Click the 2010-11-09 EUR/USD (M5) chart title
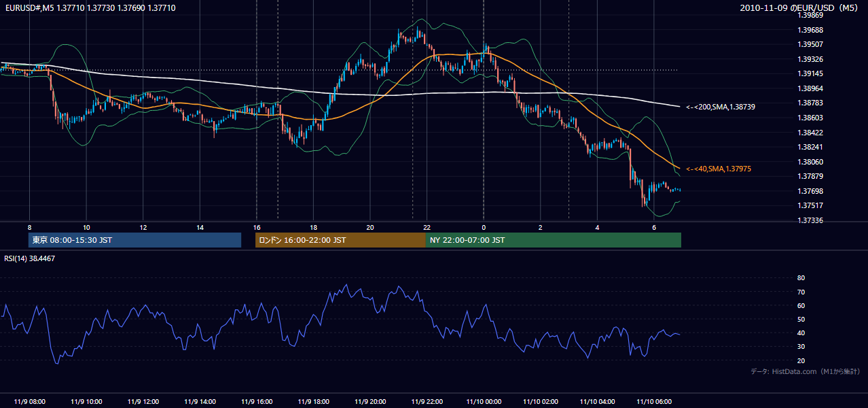868x408 pixels. pyautogui.click(x=799, y=8)
